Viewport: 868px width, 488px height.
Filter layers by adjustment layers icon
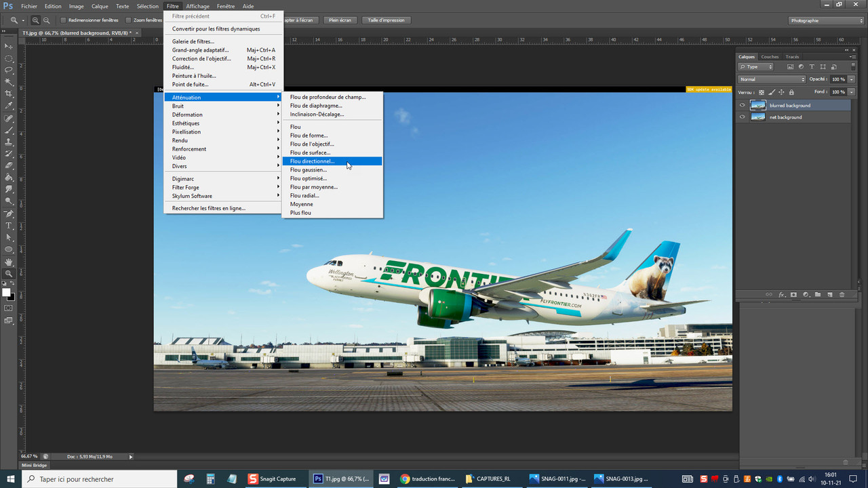click(801, 67)
